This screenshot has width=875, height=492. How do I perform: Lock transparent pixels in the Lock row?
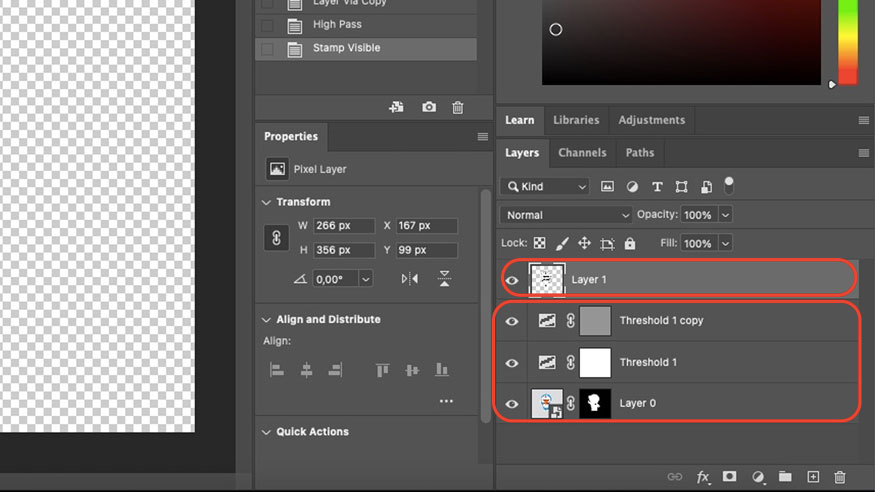tap(540, 243)
